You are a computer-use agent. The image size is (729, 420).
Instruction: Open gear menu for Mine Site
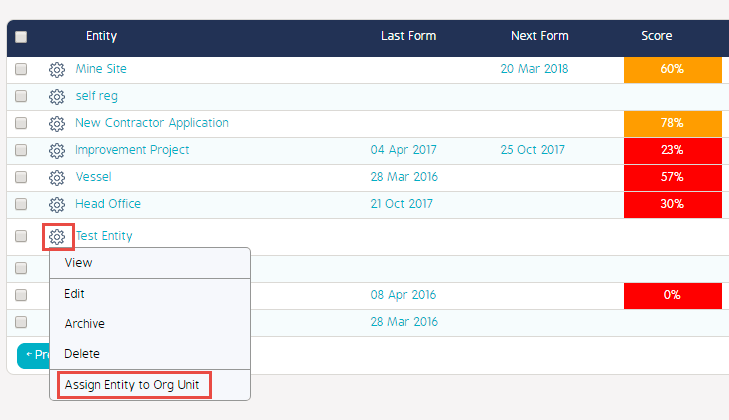click(57, 70)
